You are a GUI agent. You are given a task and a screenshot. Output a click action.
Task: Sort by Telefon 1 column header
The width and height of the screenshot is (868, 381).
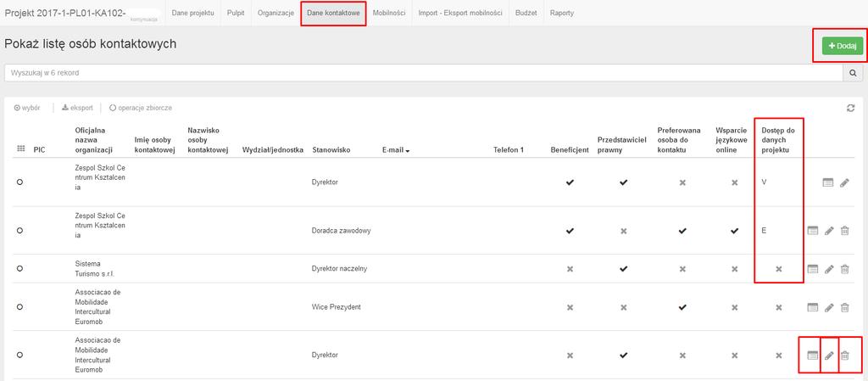[x=509, y=150]
